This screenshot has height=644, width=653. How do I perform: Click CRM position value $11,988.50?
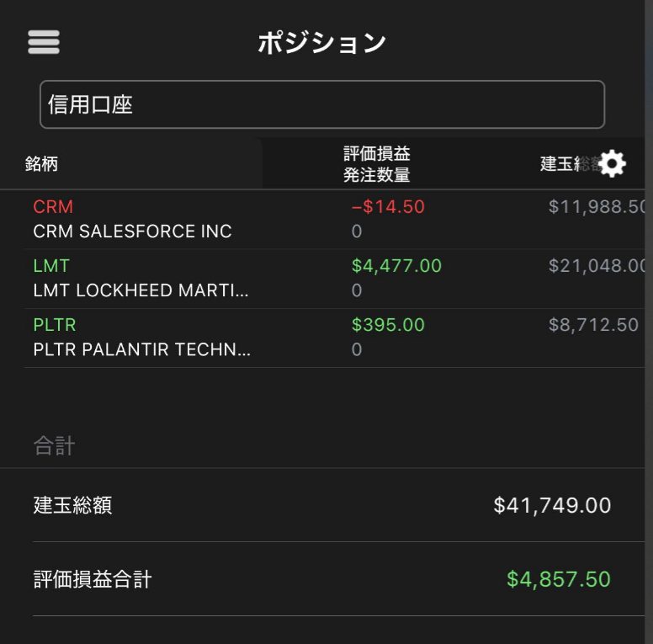tap(597, 207)
